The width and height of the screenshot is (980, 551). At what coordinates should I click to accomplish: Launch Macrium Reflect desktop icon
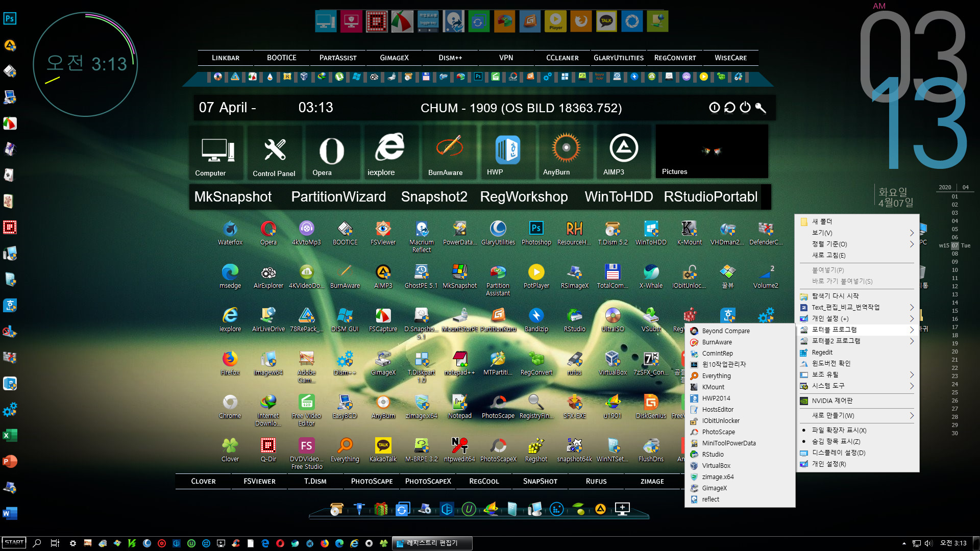422,237
